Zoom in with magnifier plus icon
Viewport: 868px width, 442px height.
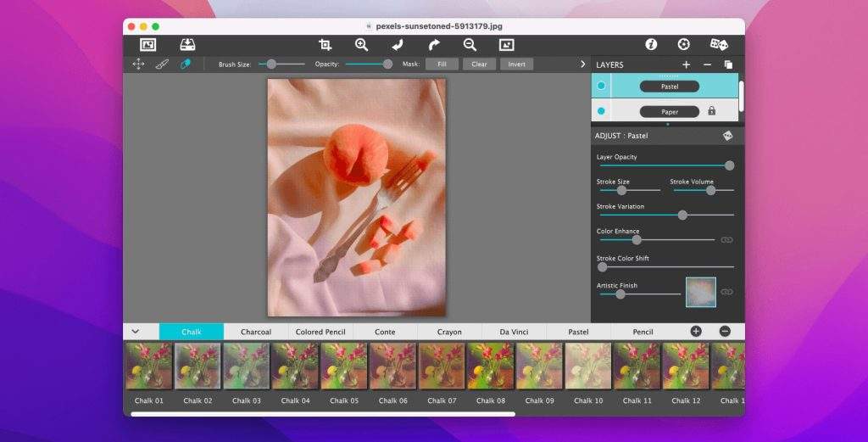pyautogui.click(x=361, y=45)
